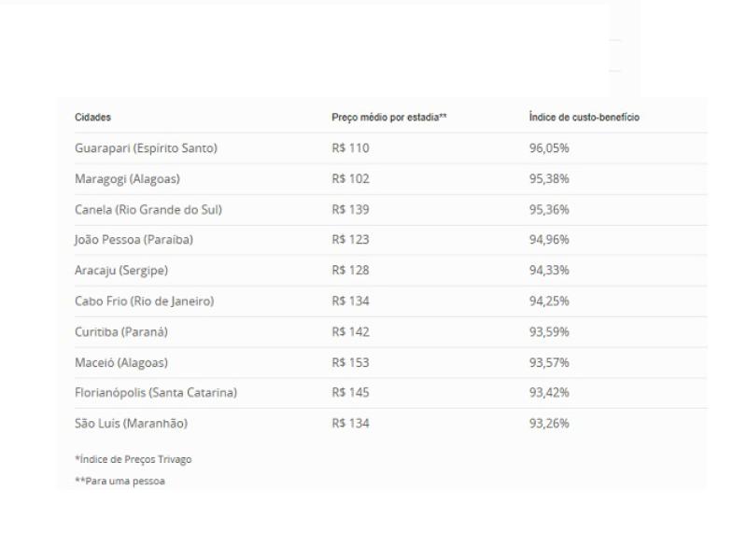Image resolution: width=747 pixels, height=560 pixels.
Task: Select the Maceió (Alagoas) row
Action: coord(121,362)
